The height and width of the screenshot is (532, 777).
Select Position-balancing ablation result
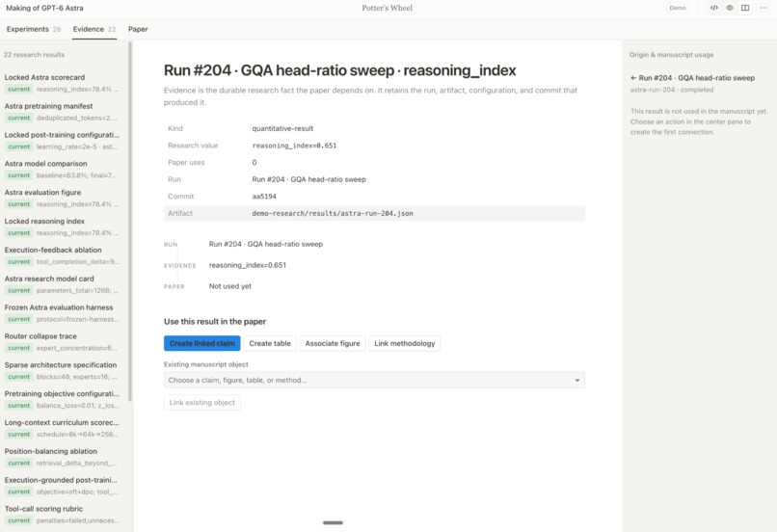point(62,457)
